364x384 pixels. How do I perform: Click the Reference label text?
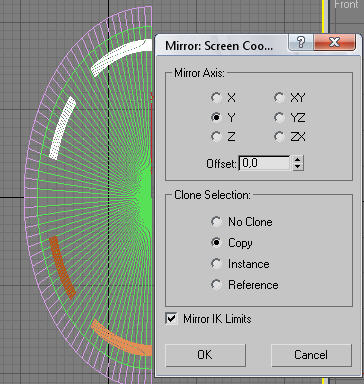pos(253,285)
